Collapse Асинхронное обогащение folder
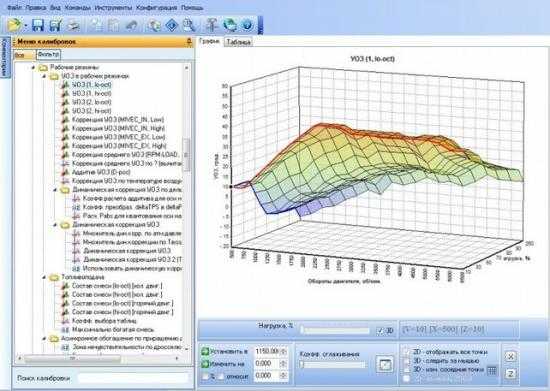The image size is (550, 391). click(45, 339)
